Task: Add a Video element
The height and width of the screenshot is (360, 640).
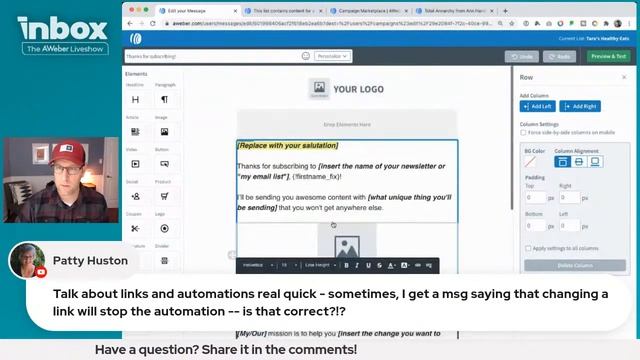Action: [x=135, y=164]
